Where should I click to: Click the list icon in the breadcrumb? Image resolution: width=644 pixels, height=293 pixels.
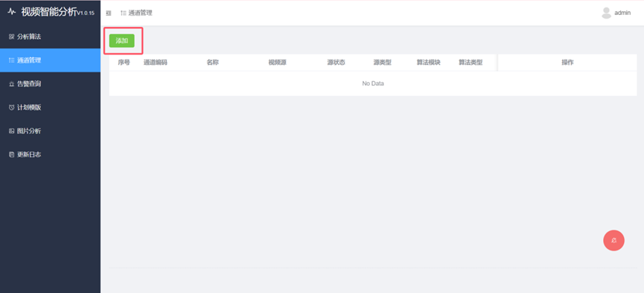[123, 13]
